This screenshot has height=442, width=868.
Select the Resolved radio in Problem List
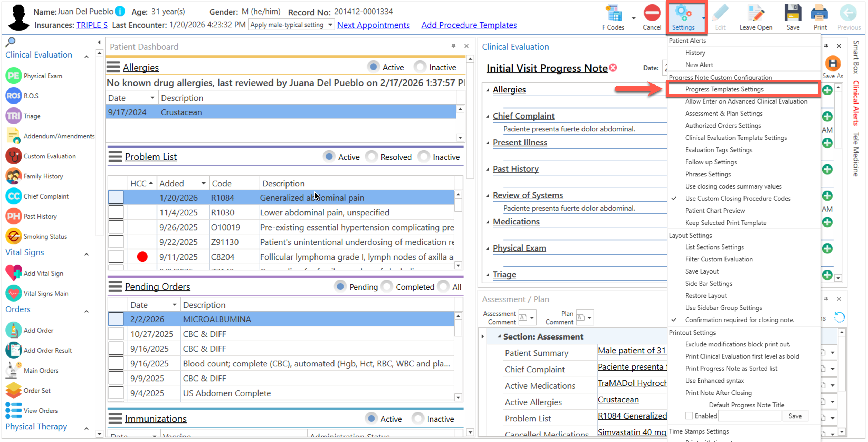(x=371, y=157)
